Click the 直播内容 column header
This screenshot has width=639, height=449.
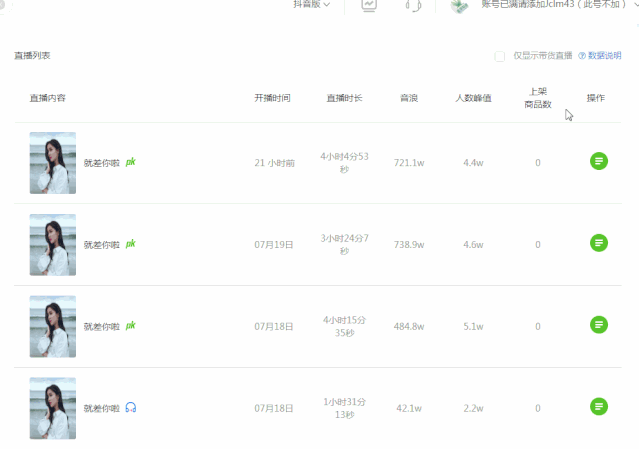[x=47, y=98]
